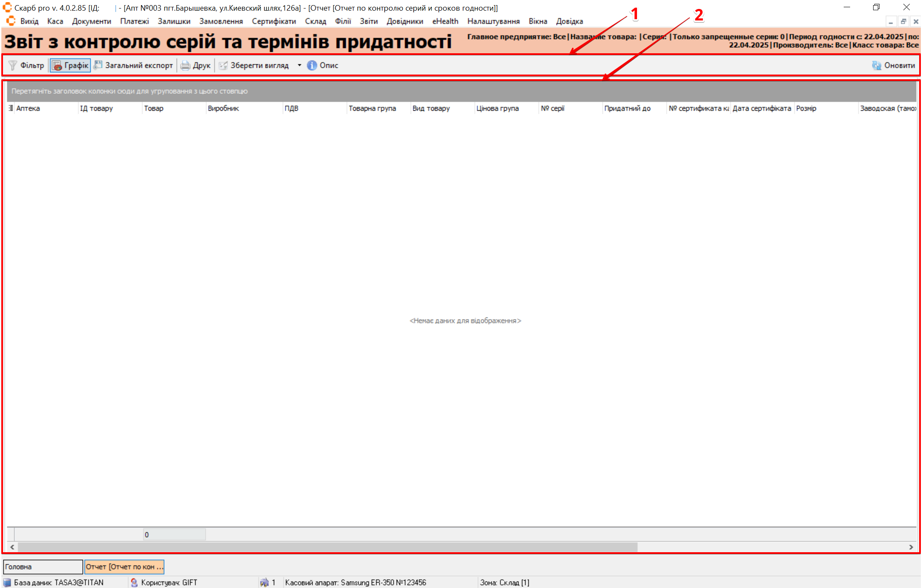Toggle the Графік chart view button

pos(70,65)
